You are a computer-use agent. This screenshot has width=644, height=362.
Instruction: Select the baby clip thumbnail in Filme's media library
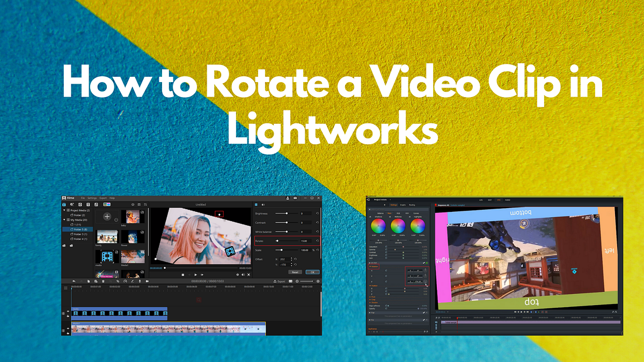point(131,216)
